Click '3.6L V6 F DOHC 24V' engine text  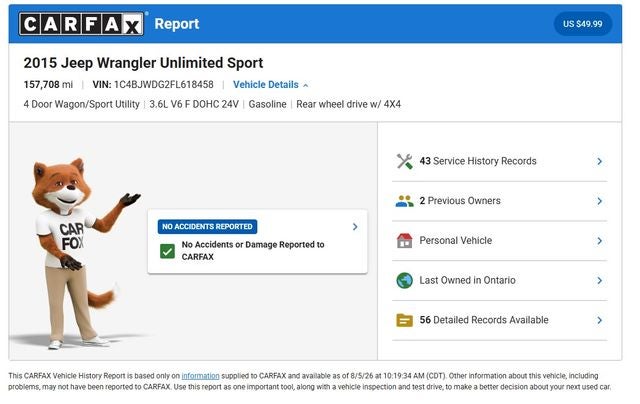coord(194,104)
